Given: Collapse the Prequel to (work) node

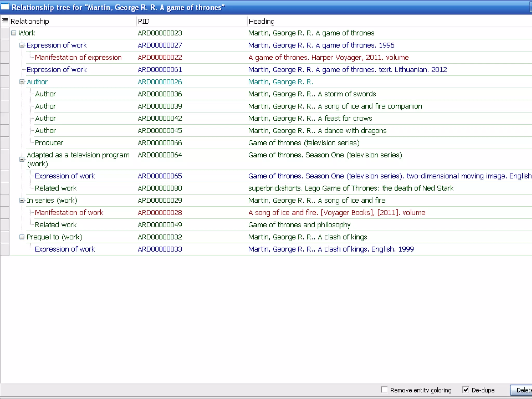Looking at the screenshot, I should pos(22,237).
